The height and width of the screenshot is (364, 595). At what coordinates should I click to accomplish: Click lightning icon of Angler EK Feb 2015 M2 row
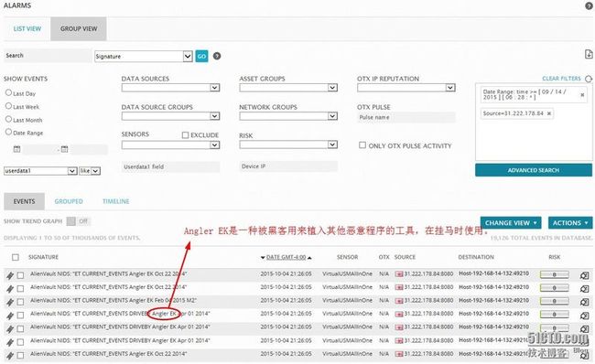[10, 302]
